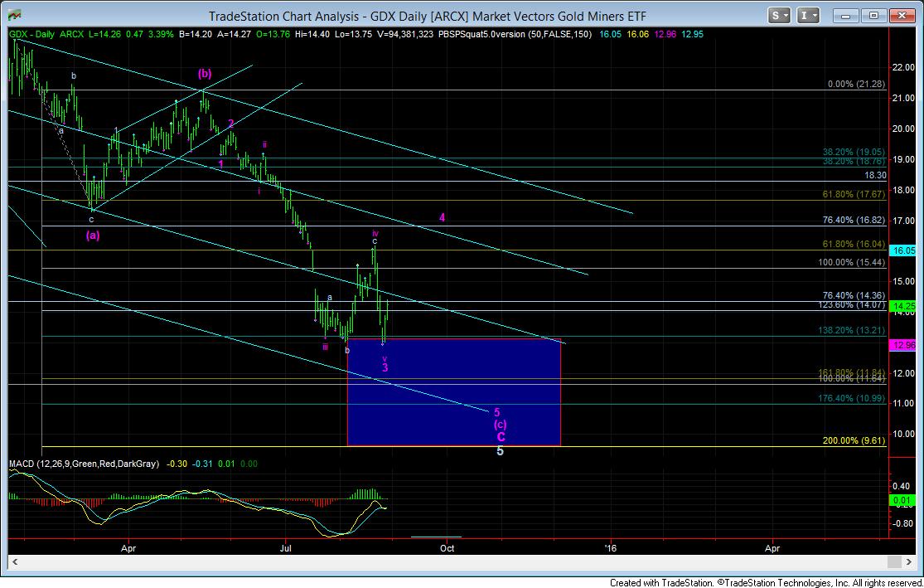Close the TradeStation Chart Analysis window
The image size is (924, 588).
901,15
